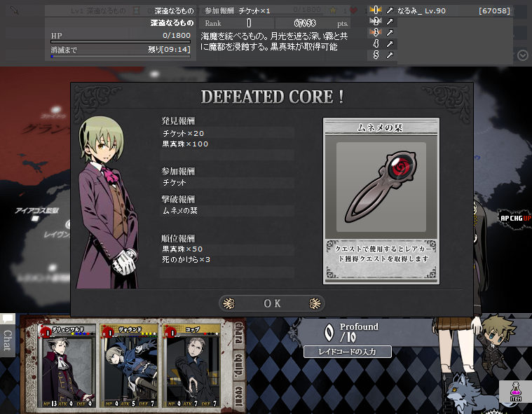This screenshot has width=532, height=414.
Task: Open the chara tab beside the cards
Action: [x=239, y=334]
